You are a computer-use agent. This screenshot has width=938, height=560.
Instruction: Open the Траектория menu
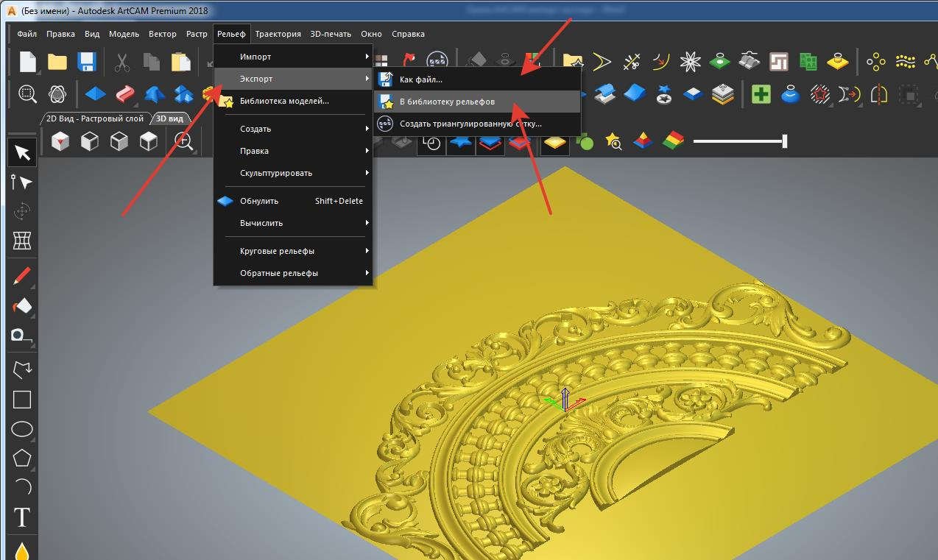click(x=278, y=34)
